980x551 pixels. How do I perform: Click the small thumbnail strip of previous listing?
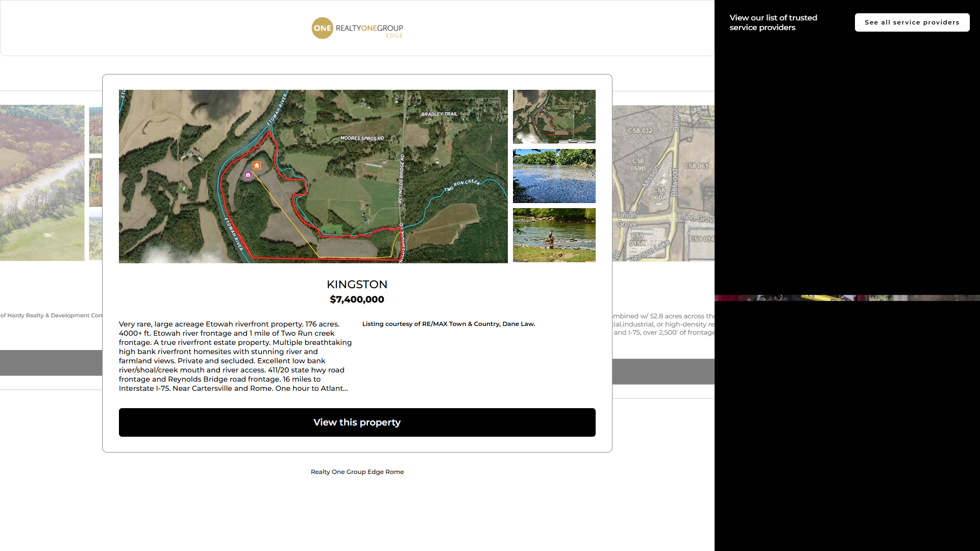pyautogui.click(x=95, y=183)
